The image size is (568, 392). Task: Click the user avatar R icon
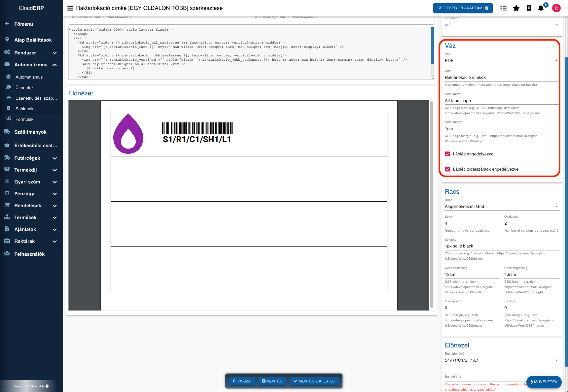tap(556, 8)
